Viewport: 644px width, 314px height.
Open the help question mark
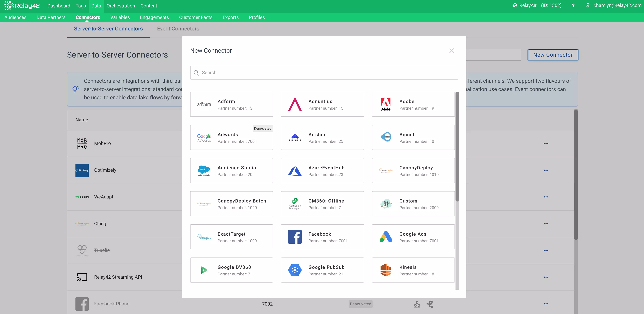pyautogui.click(x=573, y=6)
